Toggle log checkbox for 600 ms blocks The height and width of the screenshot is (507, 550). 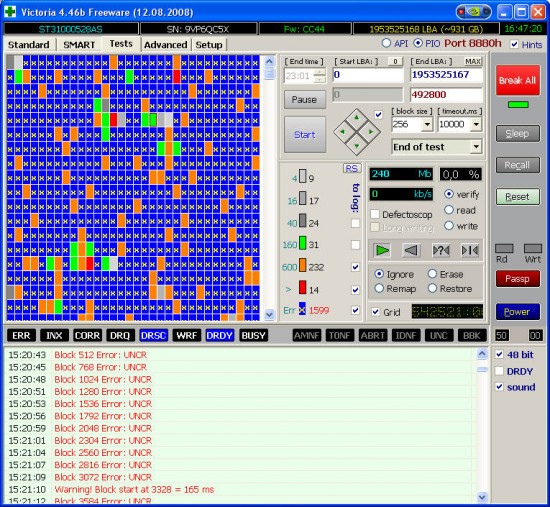(x=355, y=267)
